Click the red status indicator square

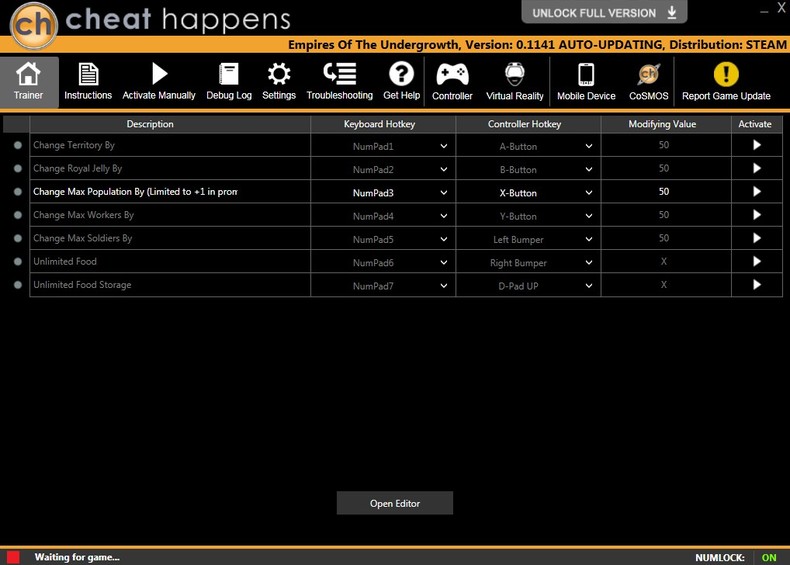(x=13, y=557)
